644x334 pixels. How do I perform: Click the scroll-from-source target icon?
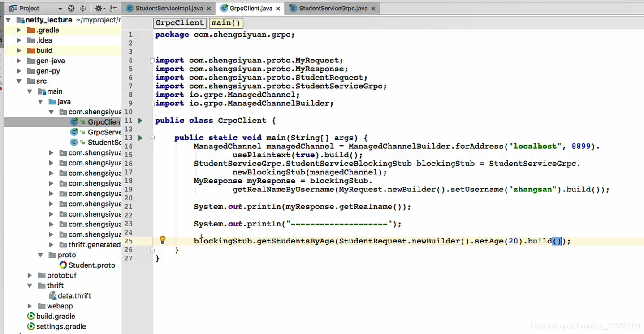click(71, 9)
